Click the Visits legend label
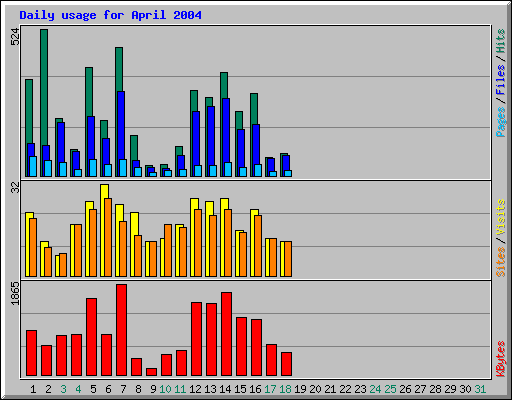The height and width of the screenshot is (400, 512). [x=500, y=218]
